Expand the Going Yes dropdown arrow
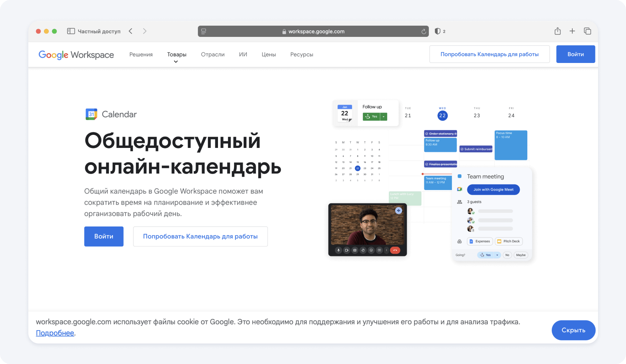 coord(497,255)
